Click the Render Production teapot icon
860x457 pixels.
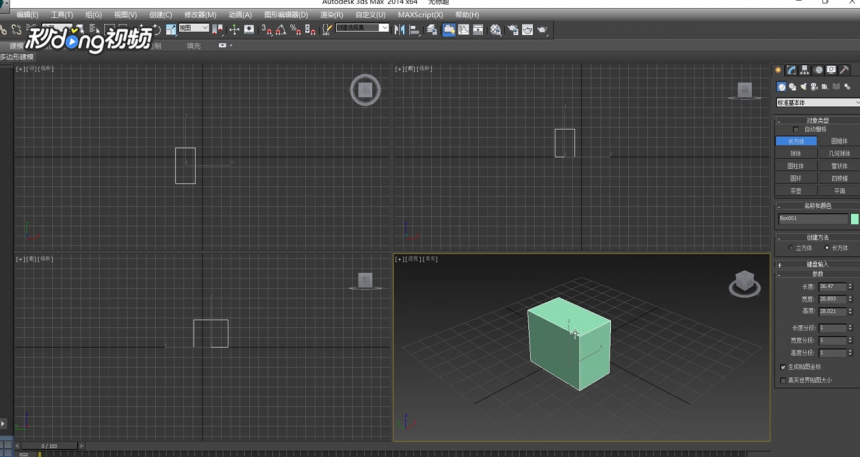pos(542,30)
